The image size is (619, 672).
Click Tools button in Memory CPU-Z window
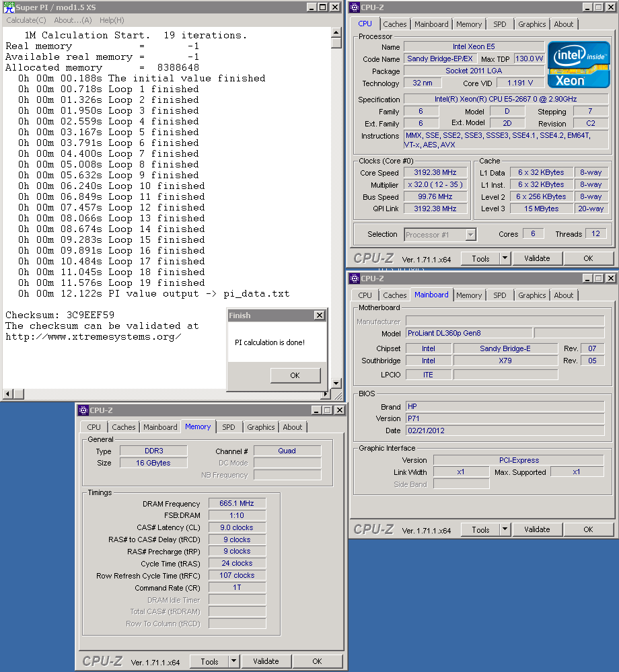point(209,662)
